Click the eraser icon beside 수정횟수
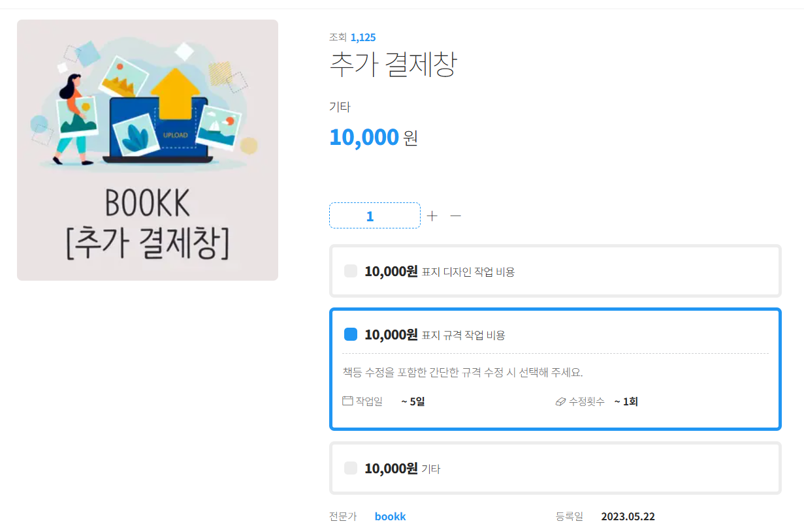Screen dimensions: 804x532 (x=560, y=401)
